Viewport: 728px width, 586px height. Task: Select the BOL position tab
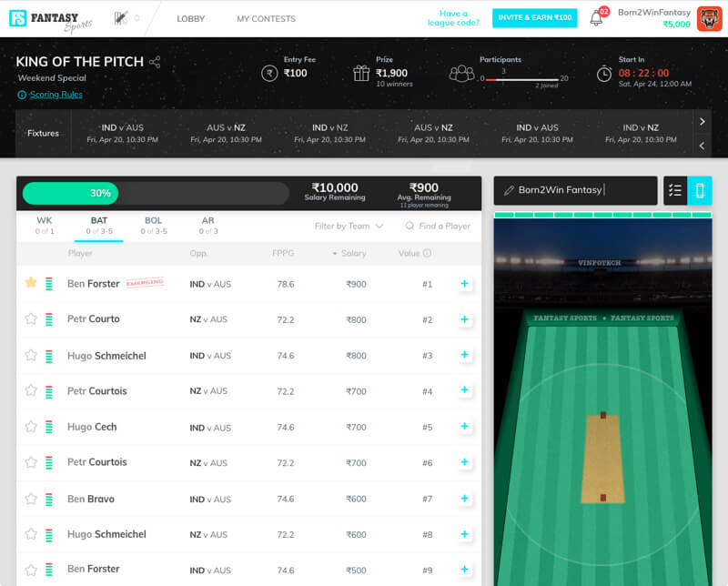pos(154,225)
